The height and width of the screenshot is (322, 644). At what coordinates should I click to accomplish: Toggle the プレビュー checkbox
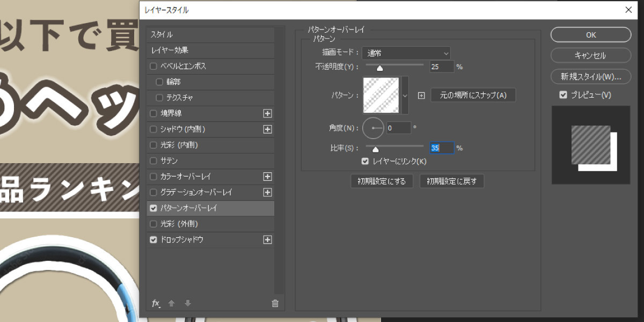[563, 95]
